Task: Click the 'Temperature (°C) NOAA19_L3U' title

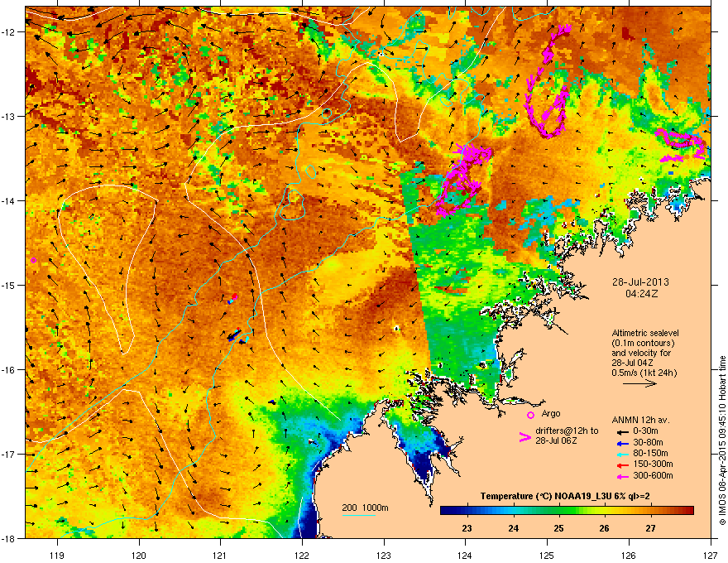Action: coord(548,496)
